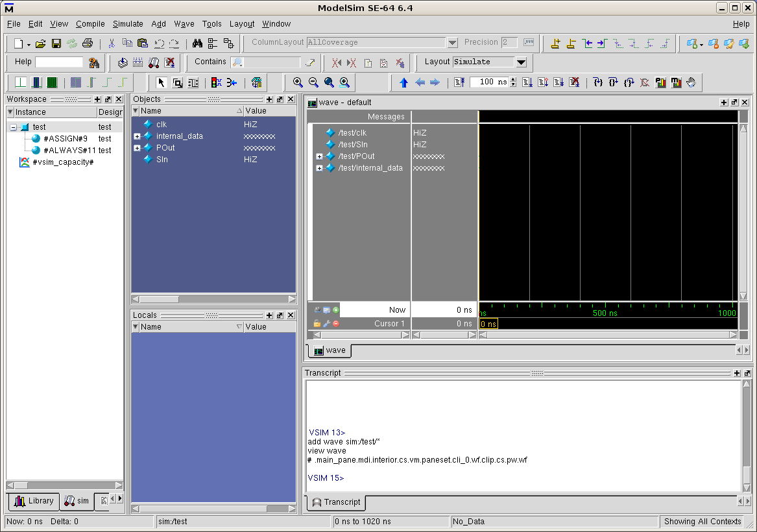The width and height of the screenshot is (757, 532).
Task: Click the Help search input field
Action: (59, 62)
